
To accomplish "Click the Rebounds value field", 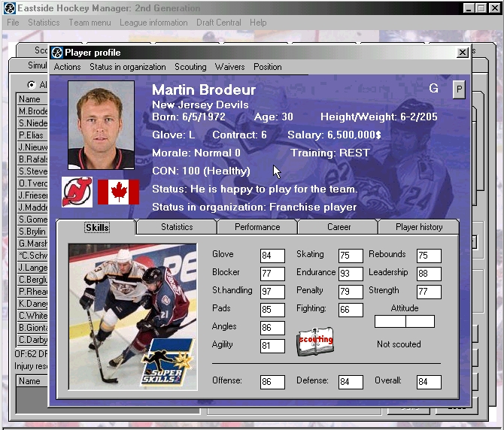I will pyautogui.click(x=429, y=256).
